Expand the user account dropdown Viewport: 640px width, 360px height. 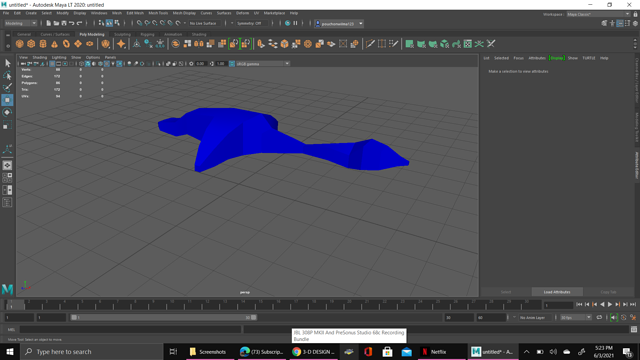[361, 24]
